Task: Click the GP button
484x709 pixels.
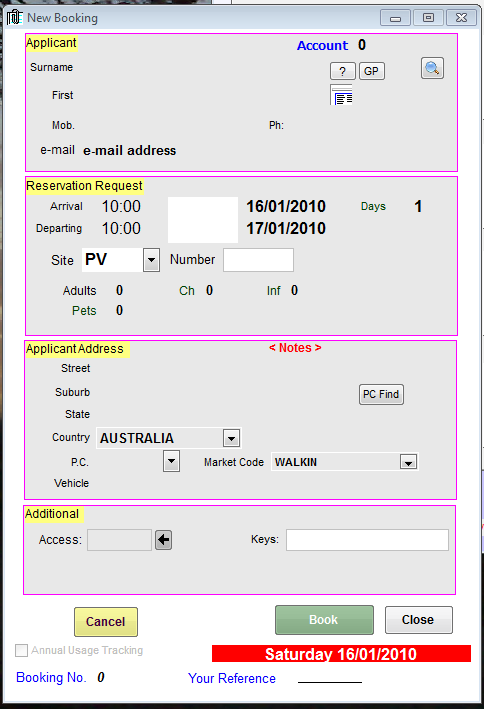Action: click(x=371, y=71)
